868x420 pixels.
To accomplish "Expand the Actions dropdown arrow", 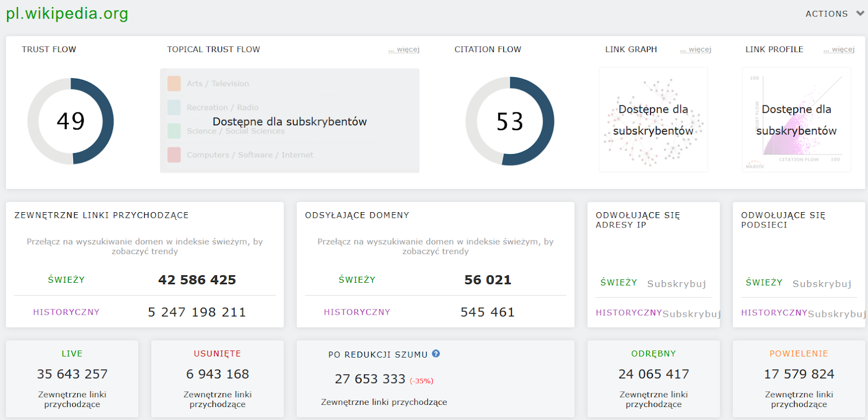I will pos(860,14).
